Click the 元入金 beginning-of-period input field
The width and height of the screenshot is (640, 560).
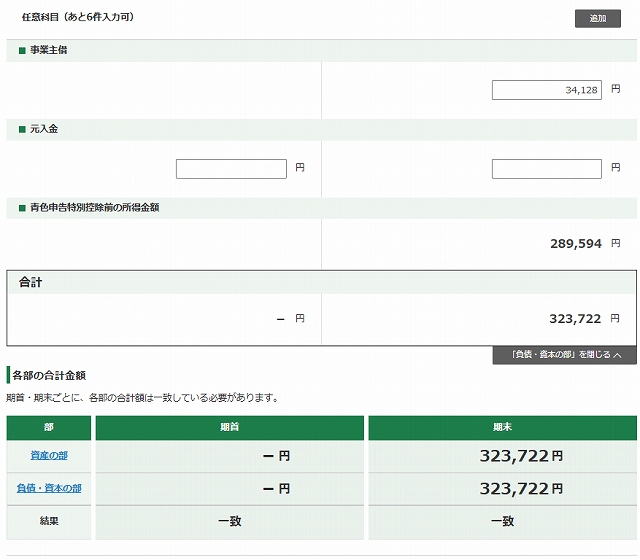[231, 169]
